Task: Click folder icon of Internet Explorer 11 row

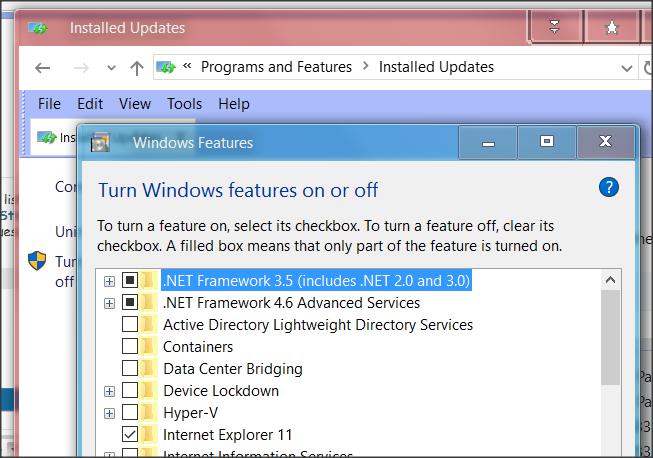Action: click(x=148, y=435)
